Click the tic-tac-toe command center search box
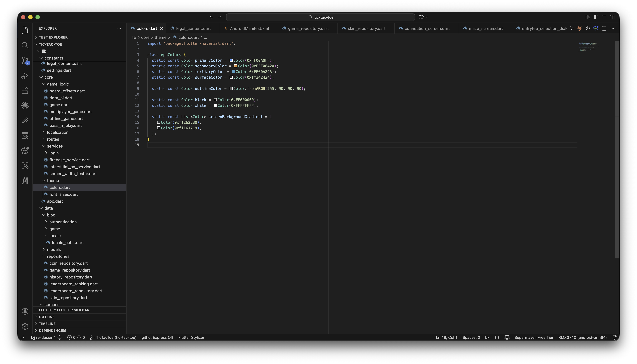 point(320,17)
